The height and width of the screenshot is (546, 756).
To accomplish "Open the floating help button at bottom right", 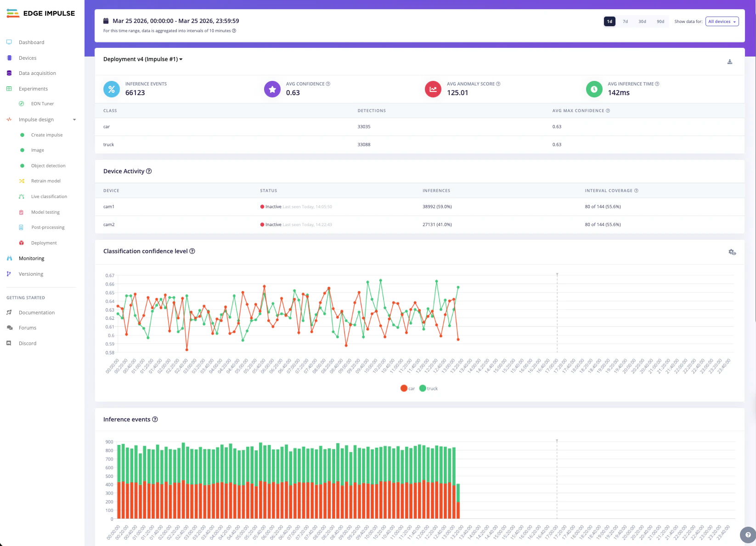I will point(748,535).
